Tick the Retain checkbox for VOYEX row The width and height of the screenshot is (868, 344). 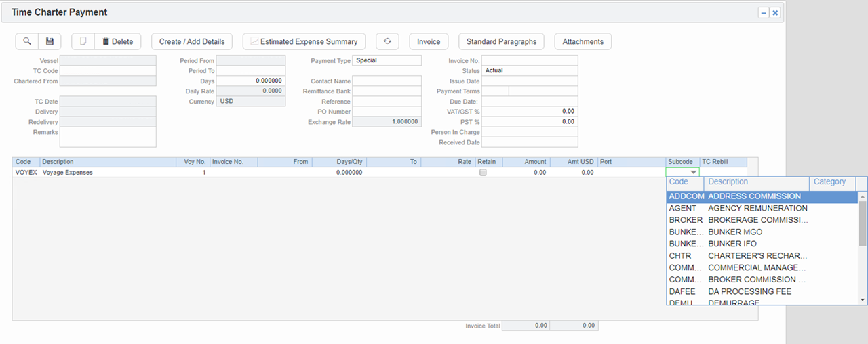pyautogui.click(x=483, y=173)
